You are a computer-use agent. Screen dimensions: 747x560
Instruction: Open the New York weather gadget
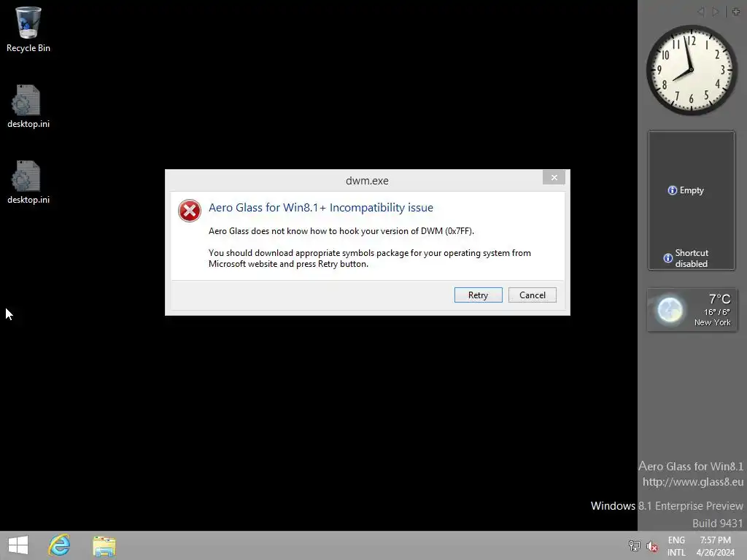pyautogui.click(x=692, y=310)
